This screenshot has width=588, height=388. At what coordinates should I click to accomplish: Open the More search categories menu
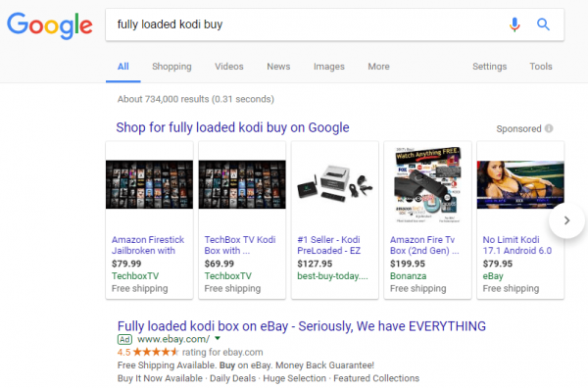(x=378, y=67)
